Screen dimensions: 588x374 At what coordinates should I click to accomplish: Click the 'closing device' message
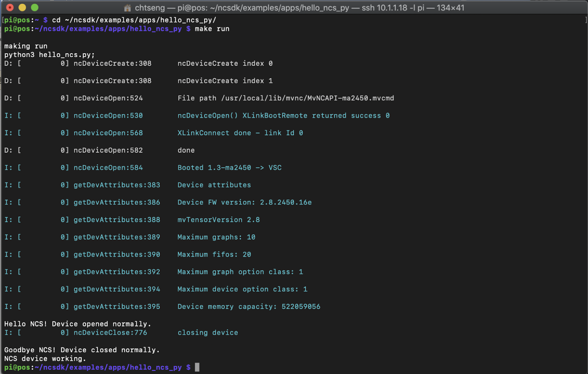(x=208, y=333)
